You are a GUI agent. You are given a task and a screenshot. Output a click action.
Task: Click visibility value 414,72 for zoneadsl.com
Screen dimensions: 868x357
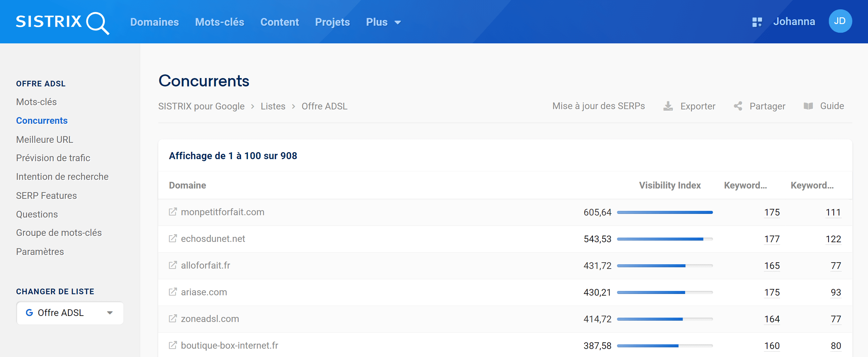[597, 319]
